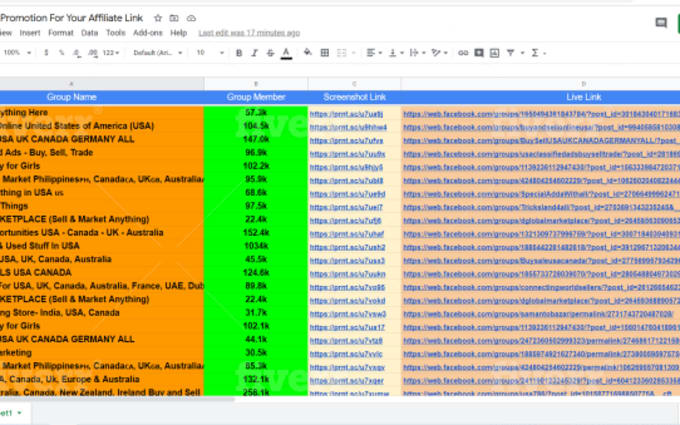
Task: Click the insert comment icon
Action: pyautogui.click(x=479, y=53)
